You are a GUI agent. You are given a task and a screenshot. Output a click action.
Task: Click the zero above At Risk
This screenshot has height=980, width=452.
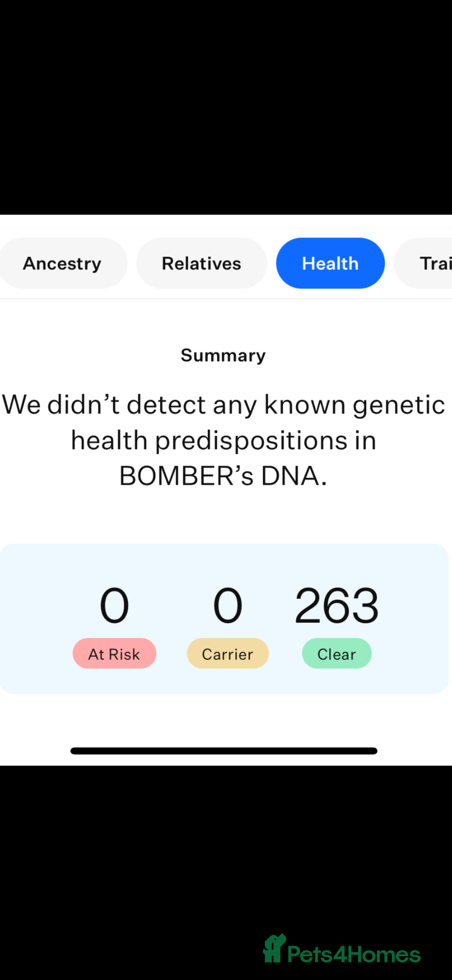click(x=114, y=605)
